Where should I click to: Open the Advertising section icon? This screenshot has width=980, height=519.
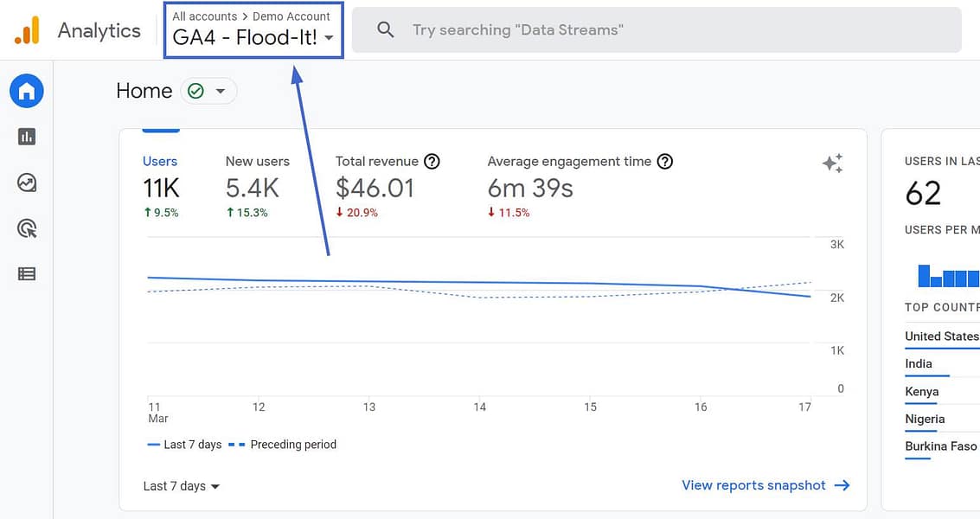click(26, 228)
